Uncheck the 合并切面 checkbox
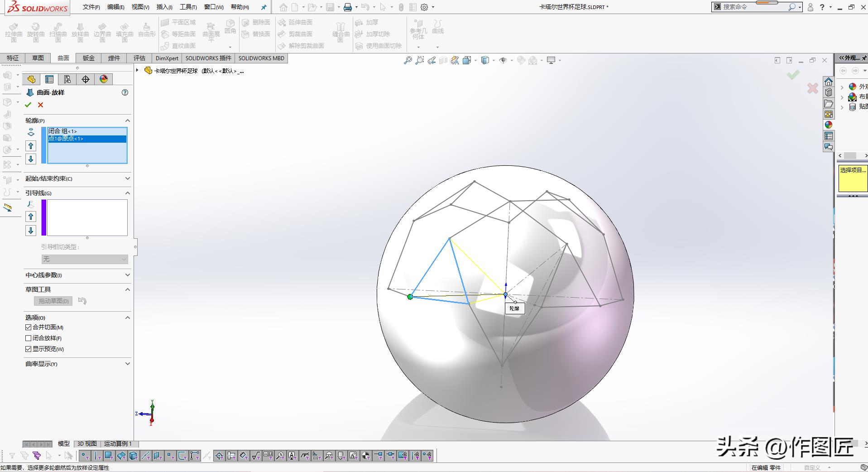Viewport: 868px width, 472px height. tap(29, 327)
